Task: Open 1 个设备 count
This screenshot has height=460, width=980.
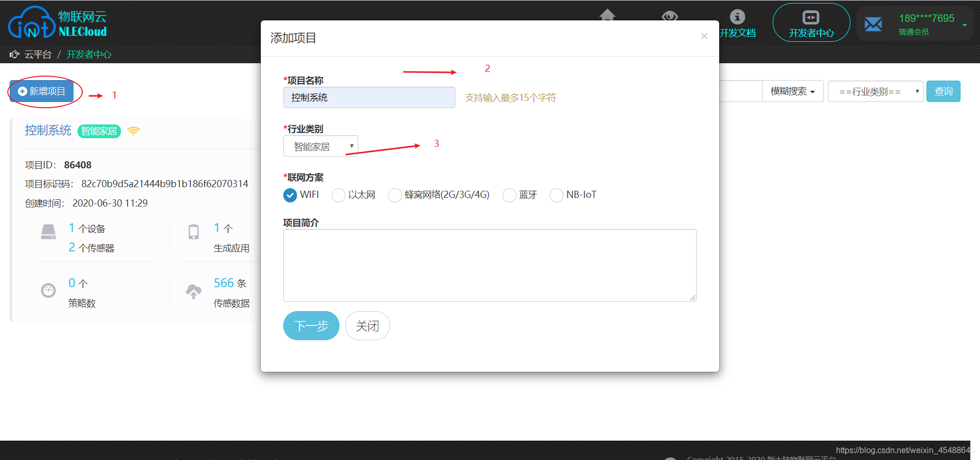Action: (87, 228)
